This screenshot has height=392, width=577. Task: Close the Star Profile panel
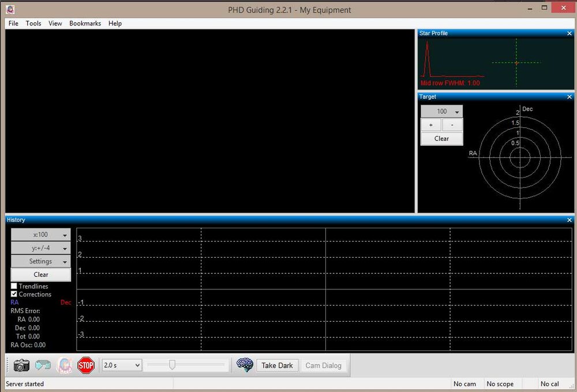click(x=569, y=33)
